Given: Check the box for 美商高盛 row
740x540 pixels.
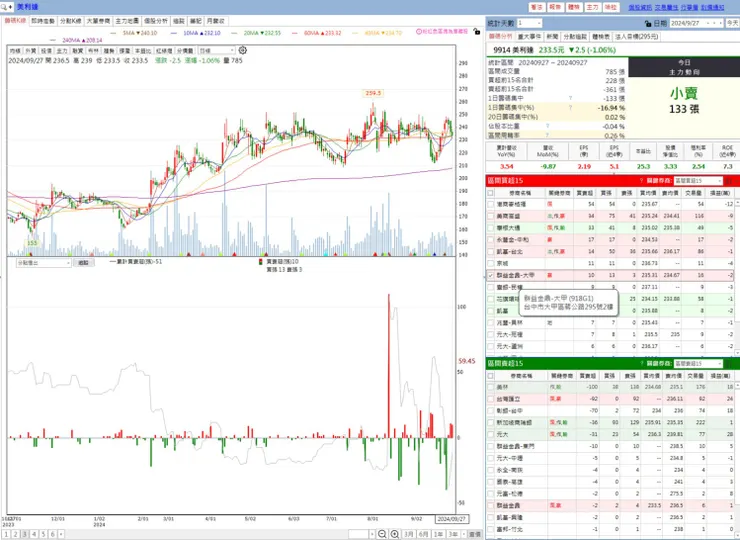Looking at the screenshot, I should [x=491, y=216].
